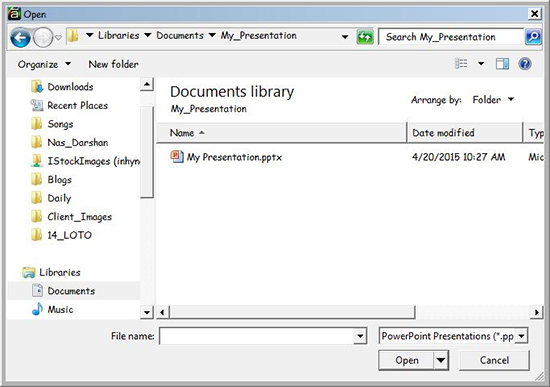The width and height of the screenshot is (550, 387).
Task: Click PowerPoint icon of My Presentation.pptx
Action: click(177, 156)
